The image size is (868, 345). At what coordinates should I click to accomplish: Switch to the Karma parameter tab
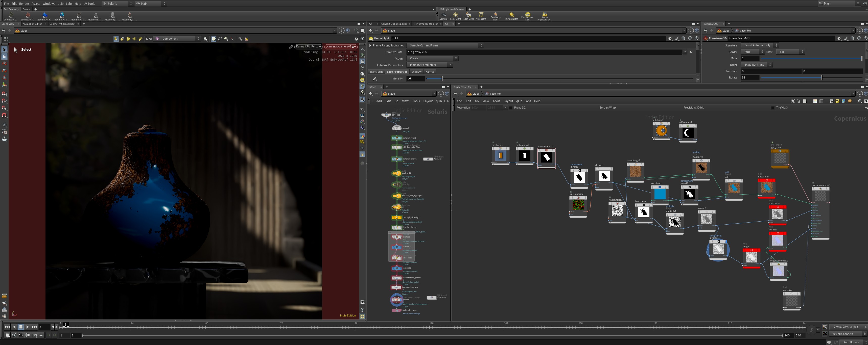coord(429,72)
